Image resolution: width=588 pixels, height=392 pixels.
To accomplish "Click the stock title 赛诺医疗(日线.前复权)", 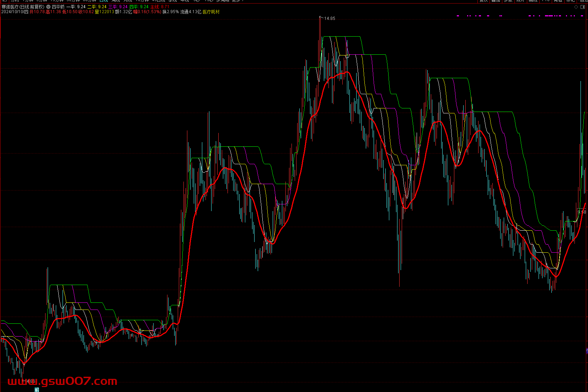I will [23, 7].
